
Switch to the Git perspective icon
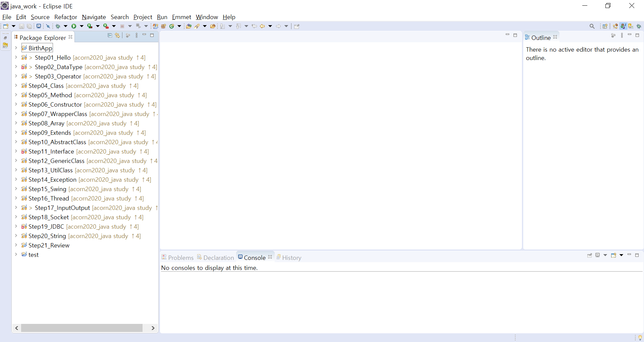pos(631,26)
